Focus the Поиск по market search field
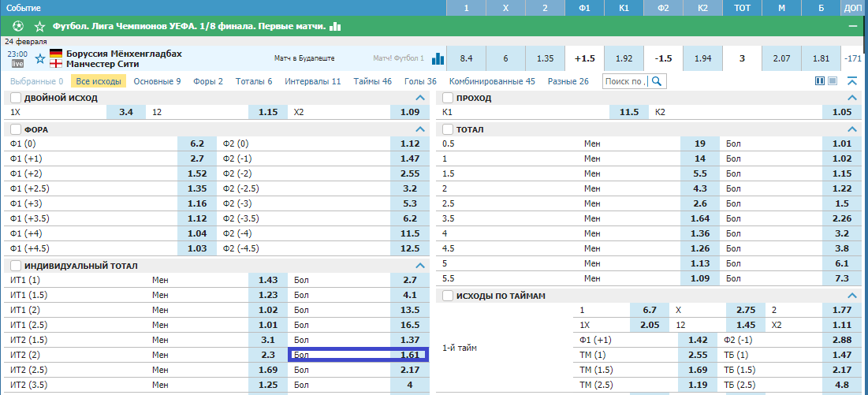 [x=626, y=81]
